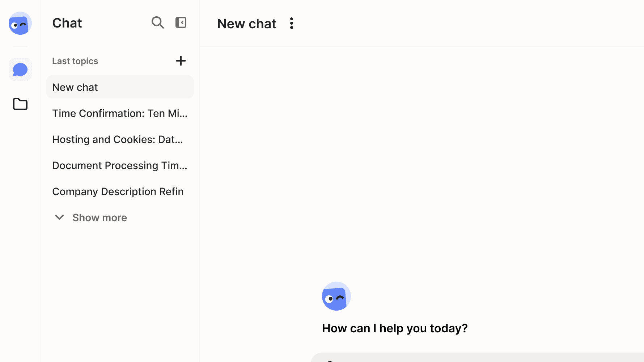
Task: Click the assistant avatar at the top left
Action: [20, 23]
